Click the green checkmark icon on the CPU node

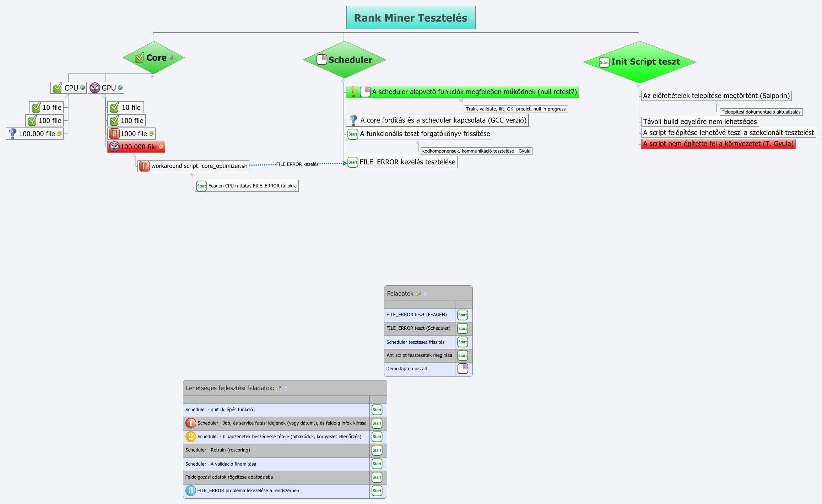click(x=58, y=88)
